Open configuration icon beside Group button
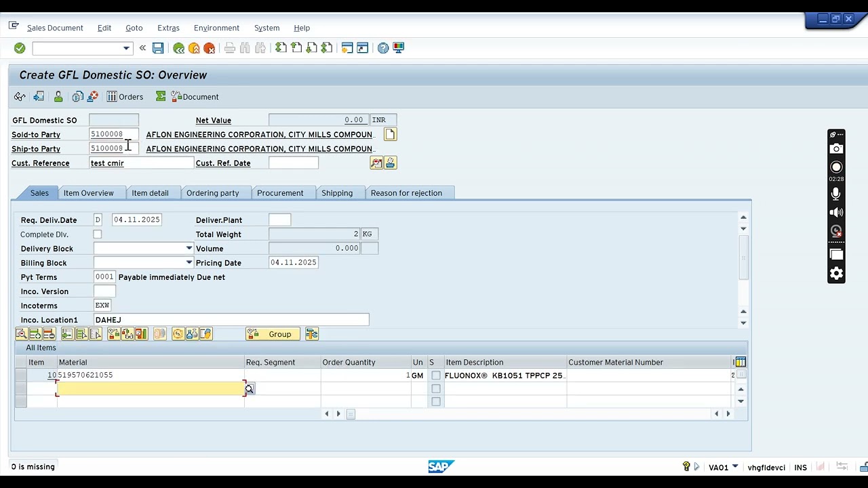Screen dimensions: 868x488 pyautogui.click(x=312, y=334)
